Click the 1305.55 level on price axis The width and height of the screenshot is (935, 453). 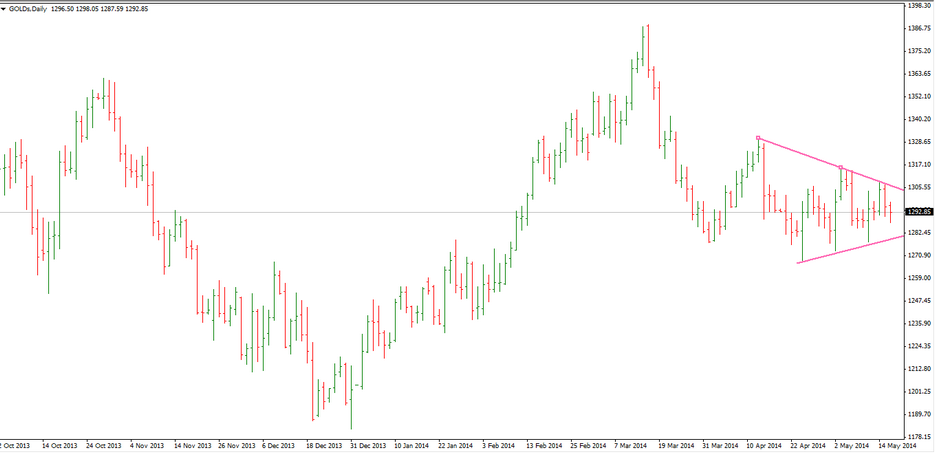coord(919,187)
